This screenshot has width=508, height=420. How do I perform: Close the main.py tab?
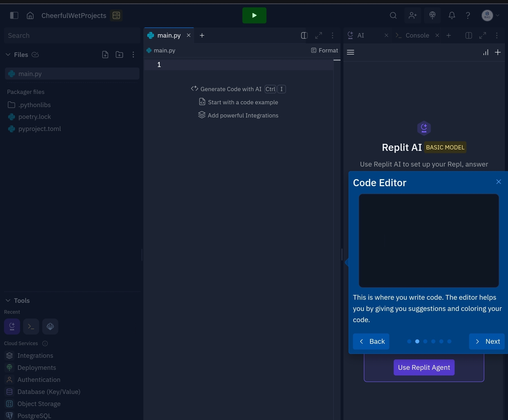tap(189, 35)
